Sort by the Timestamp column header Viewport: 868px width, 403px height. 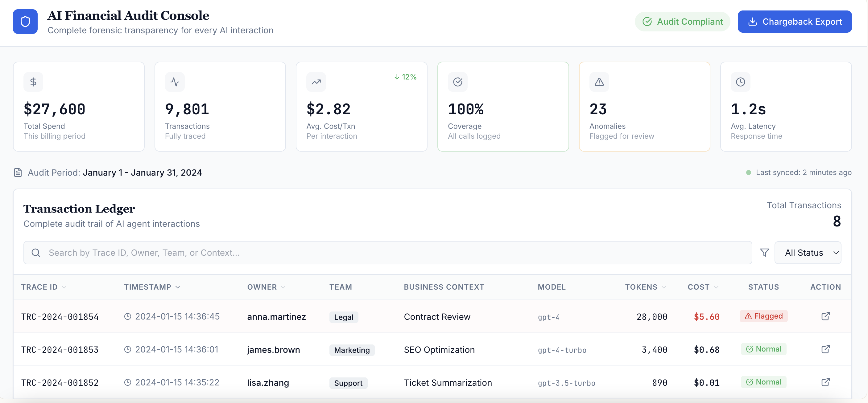(152, 287)
